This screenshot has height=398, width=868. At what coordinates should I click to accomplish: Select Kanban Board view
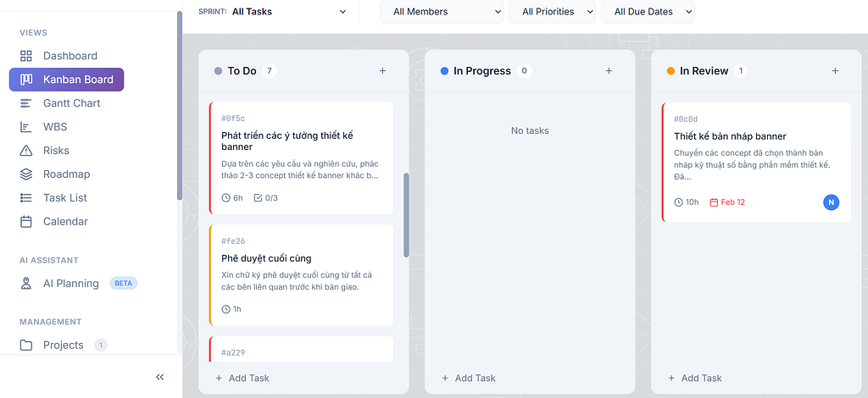(x=66, y=80)
